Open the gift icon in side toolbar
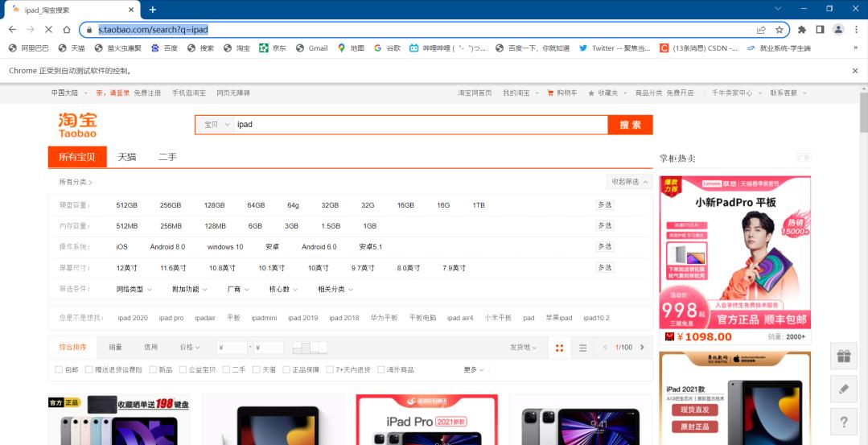The width and height of the screenshot is (868, 445). point(844,356)
